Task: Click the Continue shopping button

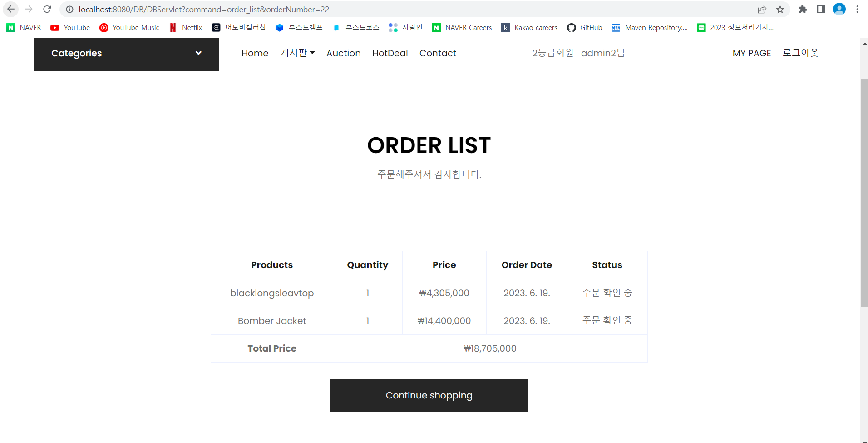Action: [429, 395]
